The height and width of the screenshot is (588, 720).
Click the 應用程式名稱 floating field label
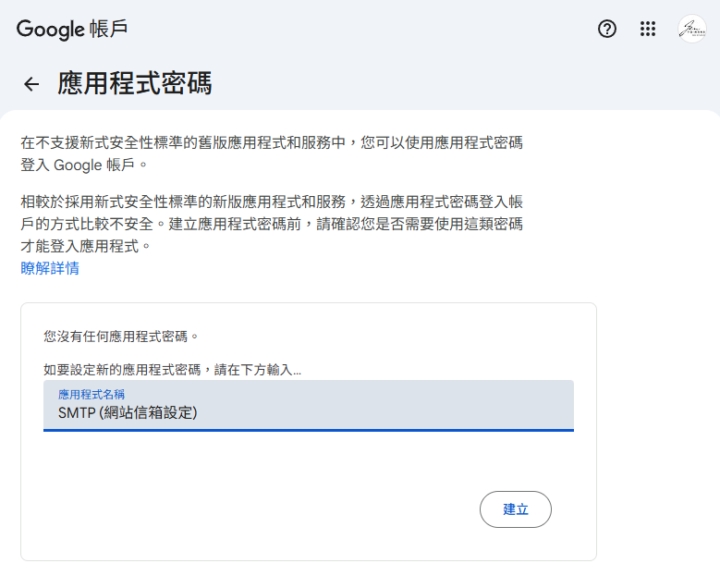92,394
